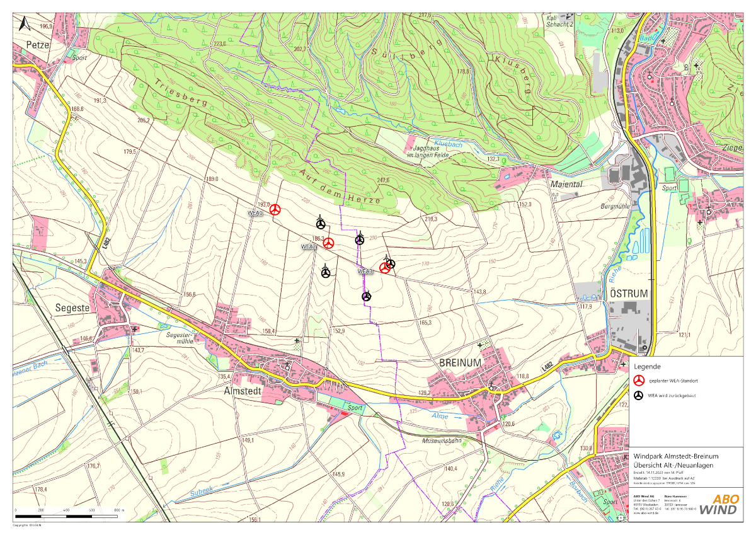
Task: Click 'geplanter WEA-Standort' legend text
Action: point(673,380)
